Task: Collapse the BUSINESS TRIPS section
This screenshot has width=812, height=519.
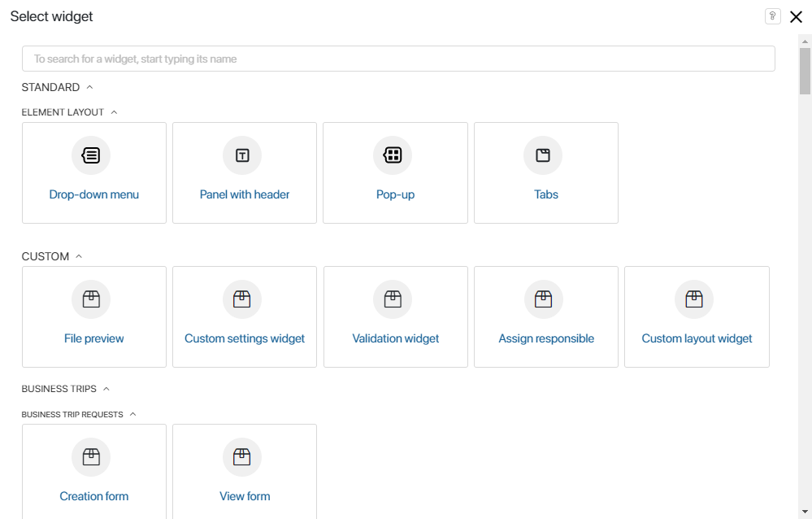Action: (106, 389)
